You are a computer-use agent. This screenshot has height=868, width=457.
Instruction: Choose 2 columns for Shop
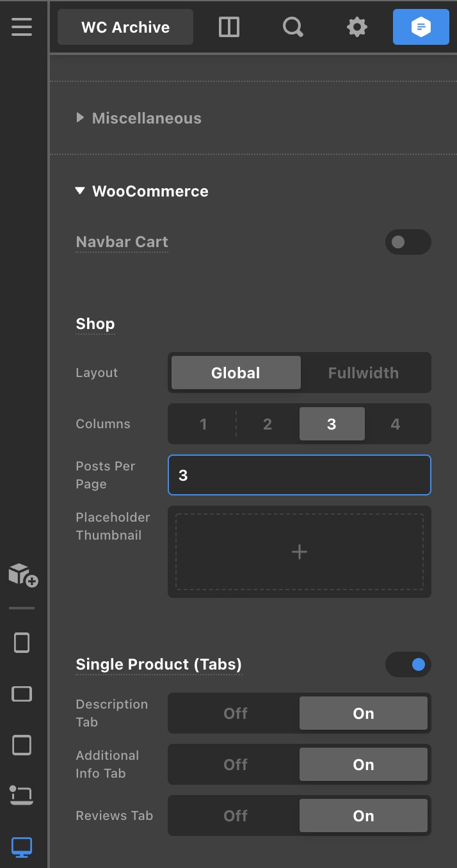268,424
